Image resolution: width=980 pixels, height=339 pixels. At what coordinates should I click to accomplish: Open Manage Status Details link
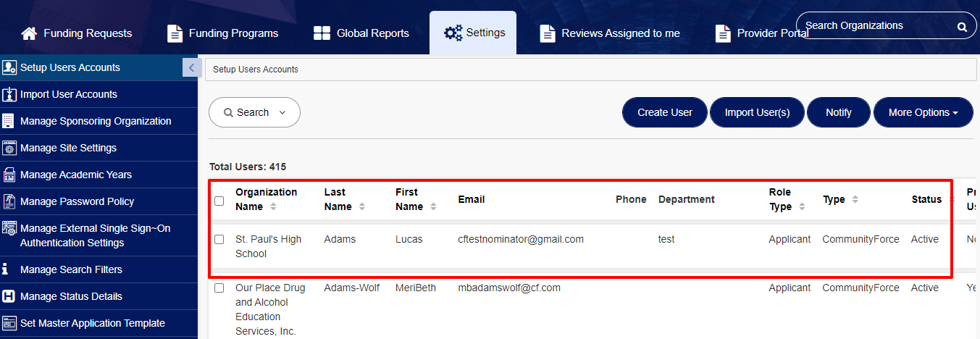(x=71, y=296)
